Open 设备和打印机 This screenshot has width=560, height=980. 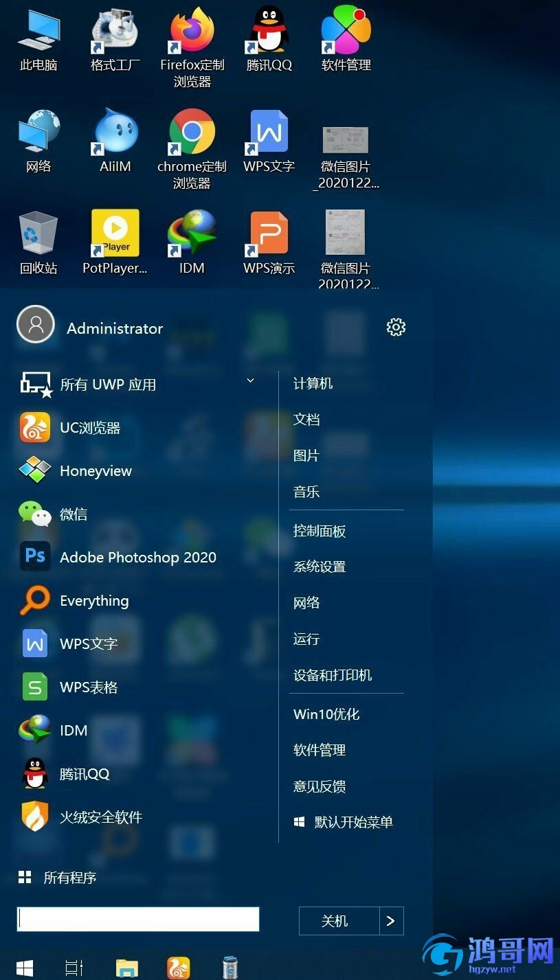coord(333,674)
